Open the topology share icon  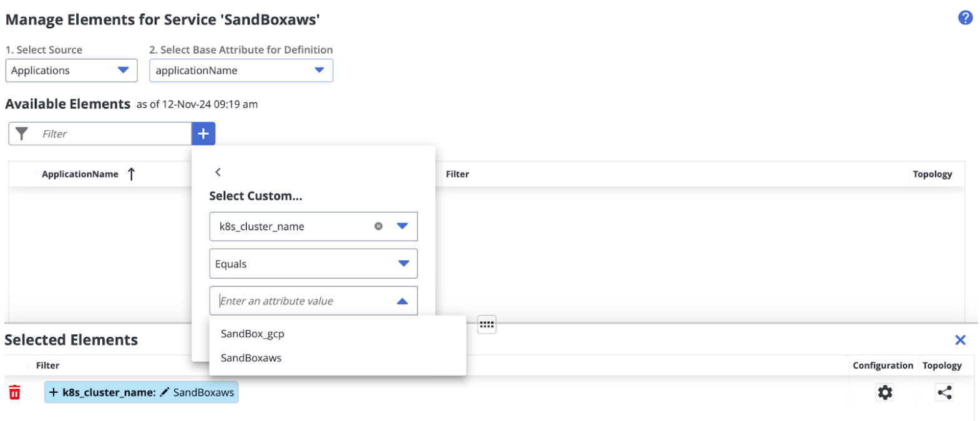tap(944, 392)
